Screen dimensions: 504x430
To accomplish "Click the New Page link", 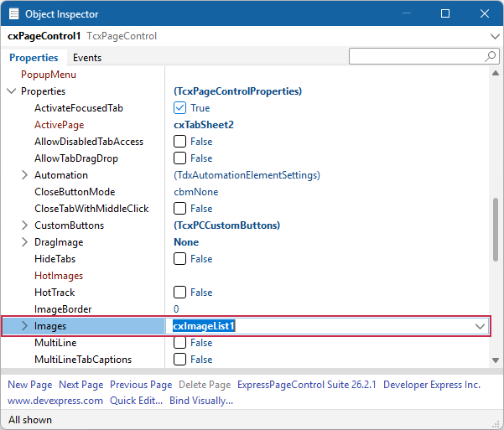I will [30, 385].
